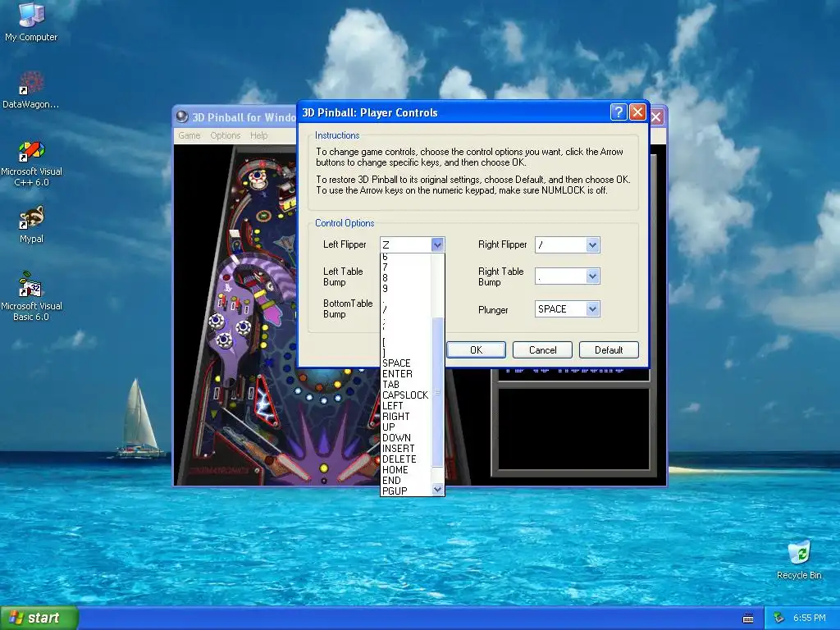The width and height of the screenshot is (840, 630).
Task: Click the 3D Pinball window title bar
Action: [x=235, y=116]
